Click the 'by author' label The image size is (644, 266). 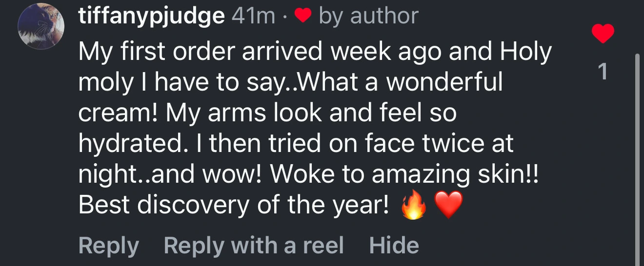368,17
